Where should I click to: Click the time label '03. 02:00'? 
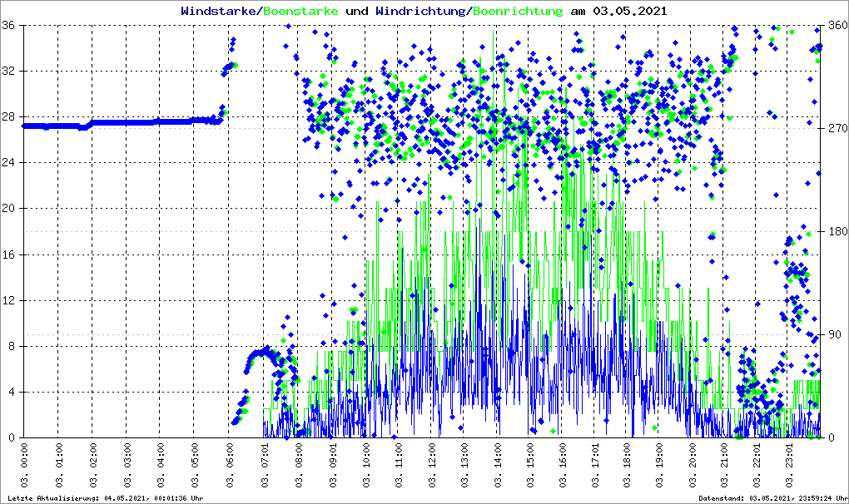93,465
